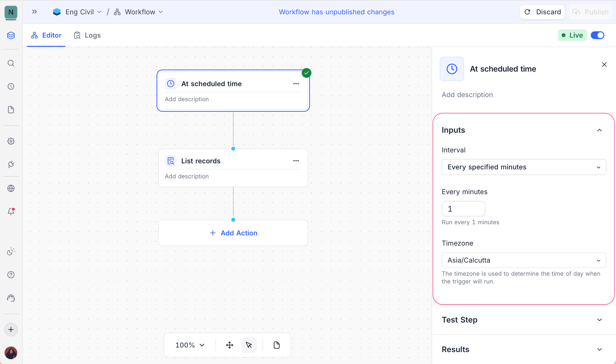Screen dimensions: 616x364
Task: Open the notifications bell icon
Action: pos(11,211)
